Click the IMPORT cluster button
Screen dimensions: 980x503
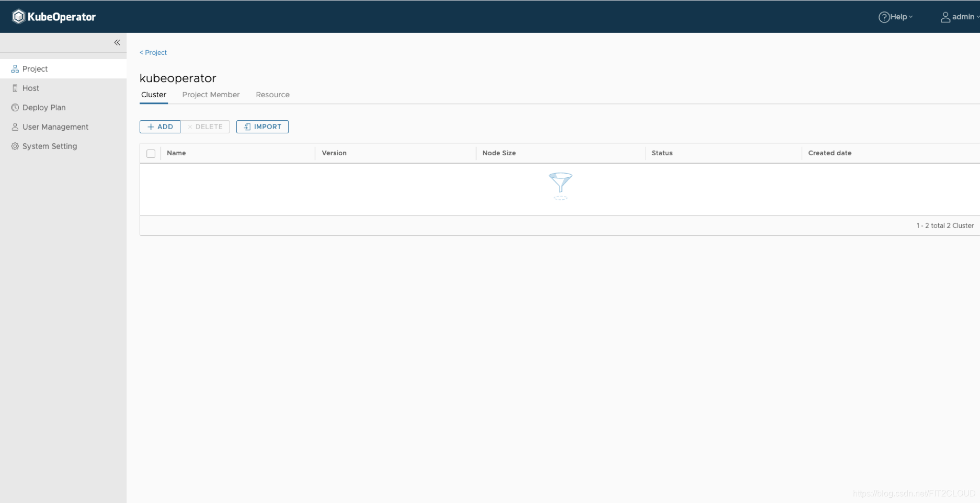pyautogui.click(x=263, y=127)
